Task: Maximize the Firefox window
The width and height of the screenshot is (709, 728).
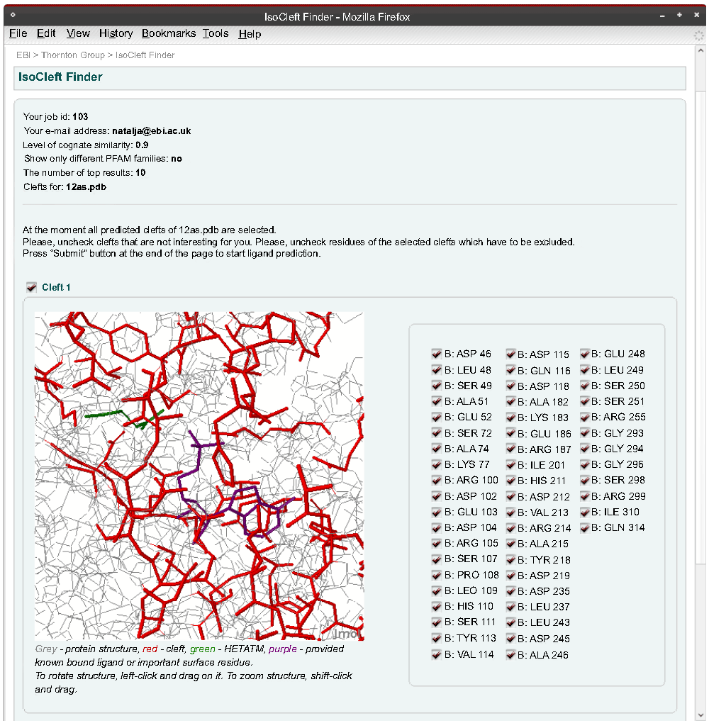Action: point(679,16)
